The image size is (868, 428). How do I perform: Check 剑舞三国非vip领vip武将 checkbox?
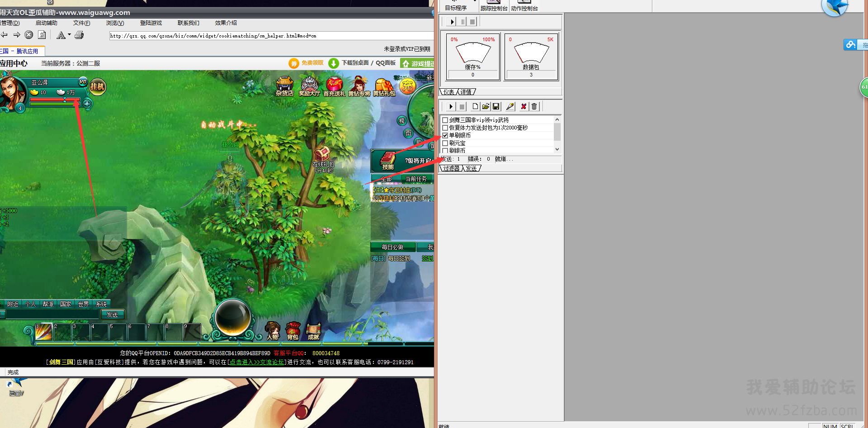(x=445, y=120)
